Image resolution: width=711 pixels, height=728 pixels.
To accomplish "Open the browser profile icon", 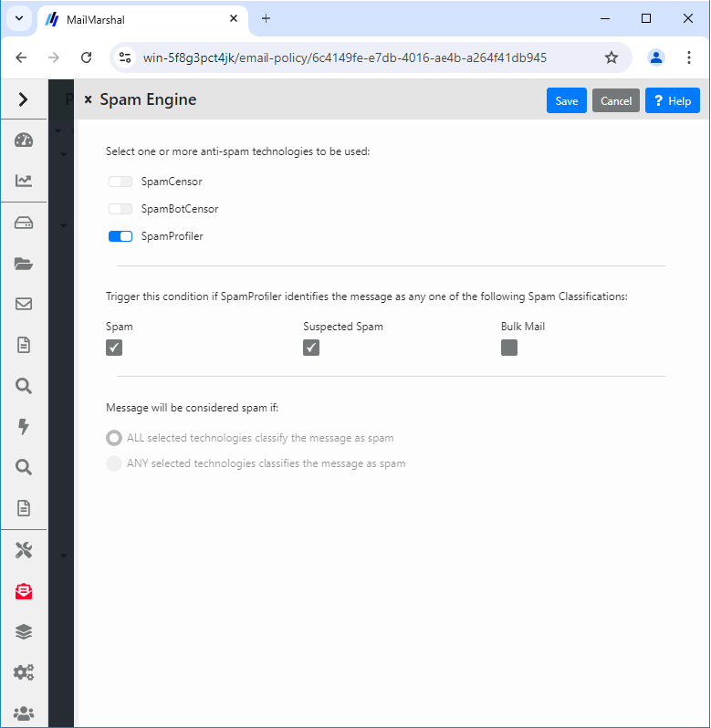I will click(x=655, y=57).
